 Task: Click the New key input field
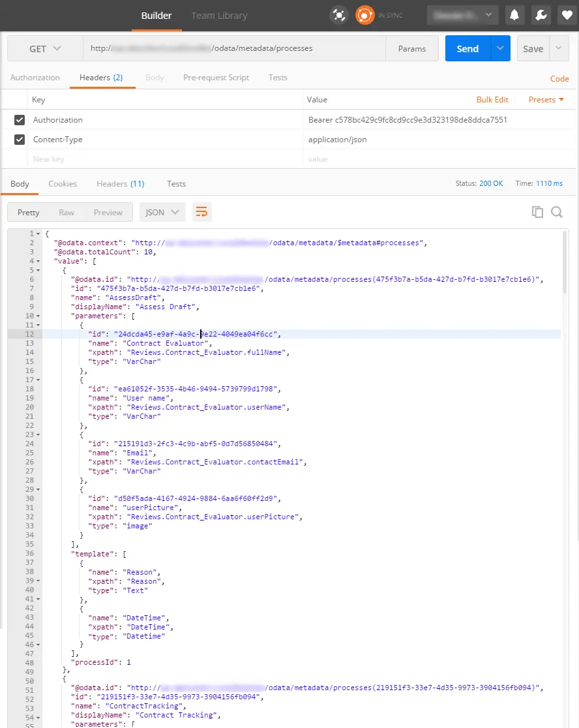click(165, 159)
